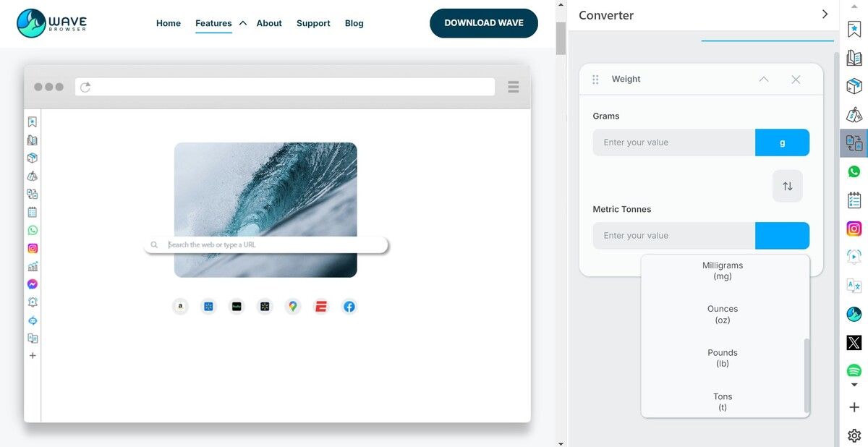Open the bookmarks icon at sidebar top
The image size is (868, 447).
coord(854,29)
